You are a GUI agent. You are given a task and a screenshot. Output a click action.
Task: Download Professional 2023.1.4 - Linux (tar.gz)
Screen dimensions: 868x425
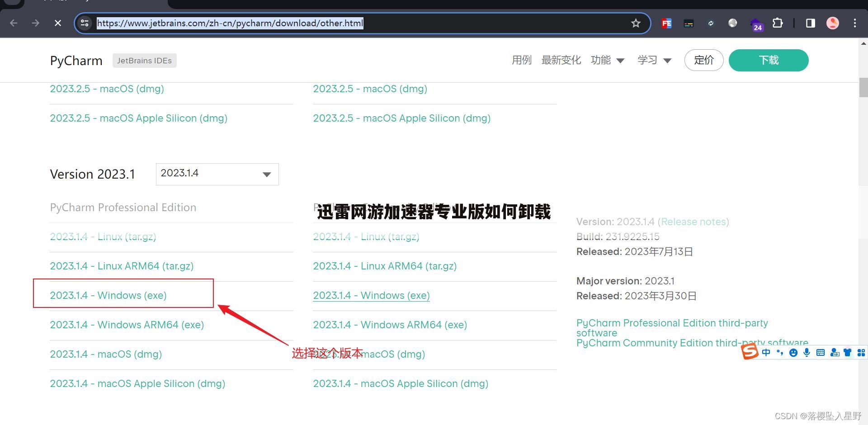click(103, 236)
